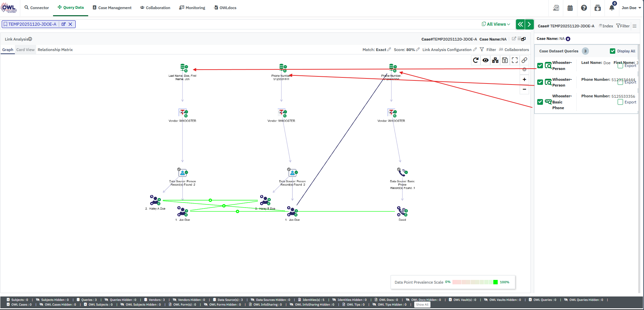Toggle the eye visibility icon

pyautogui.click(x=486, y=60)
